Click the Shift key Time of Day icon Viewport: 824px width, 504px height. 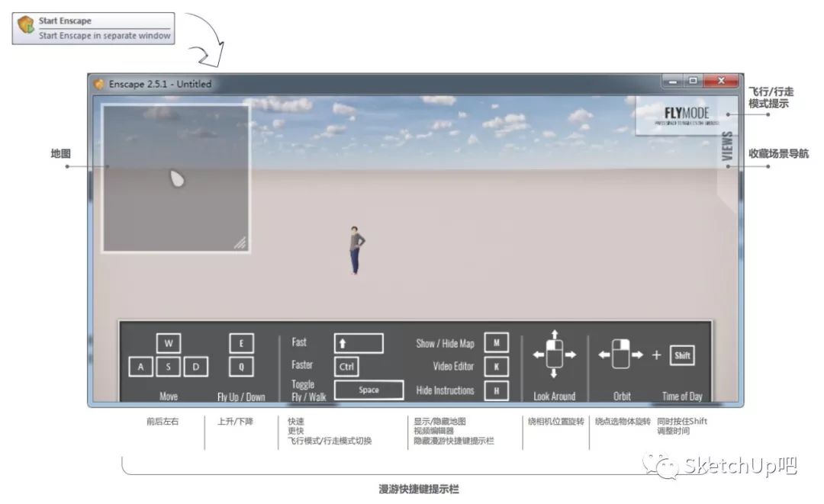point(682,355)
